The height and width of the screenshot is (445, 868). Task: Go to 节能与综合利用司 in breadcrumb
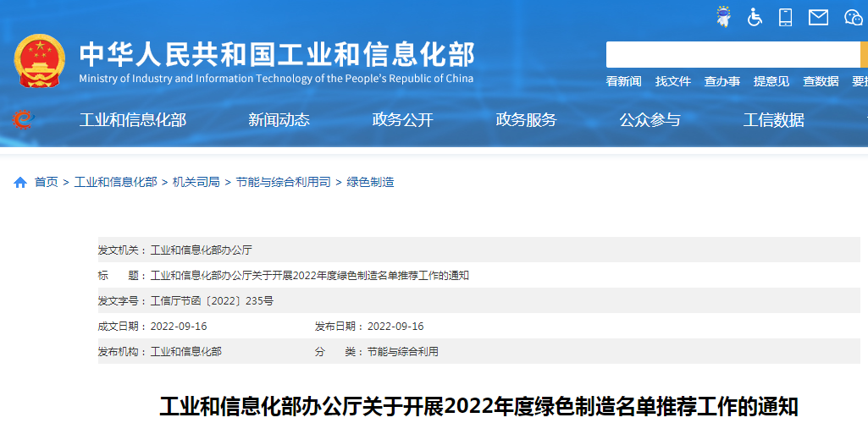pos(283,182)
